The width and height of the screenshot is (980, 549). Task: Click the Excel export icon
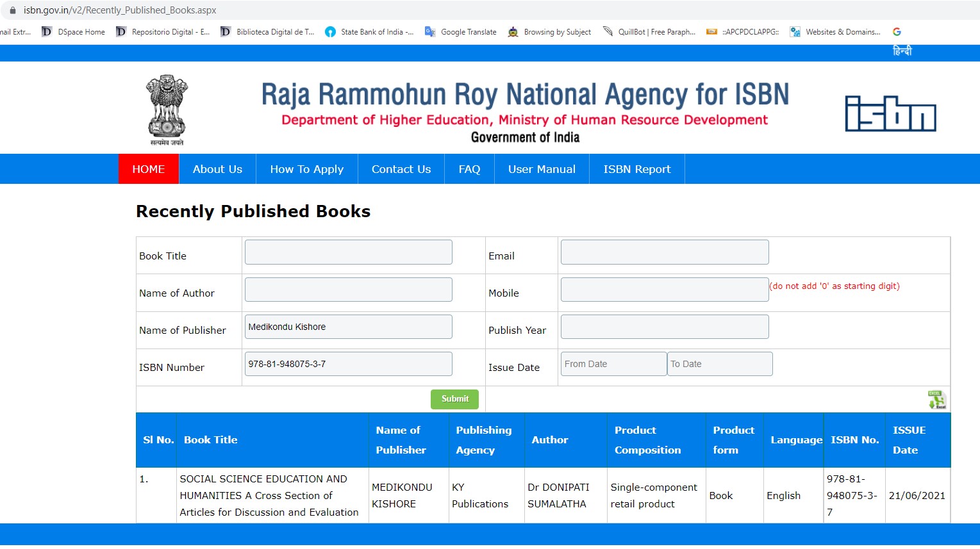[x=936, y=399]
